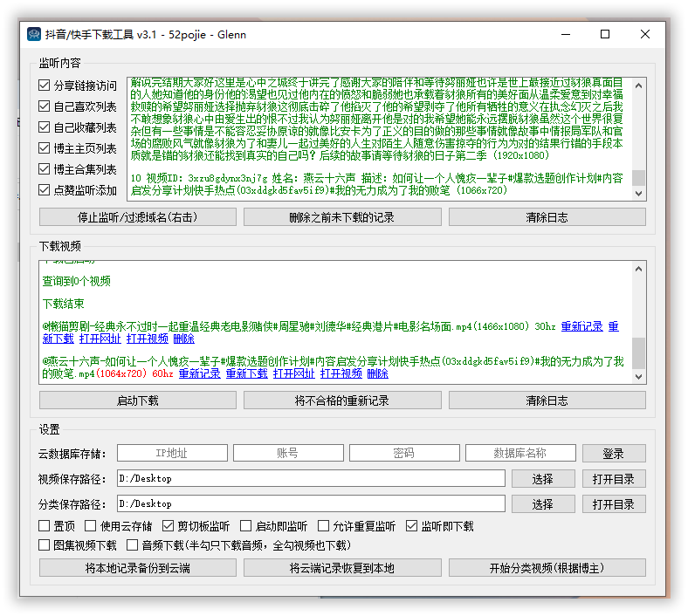The image size is (688, 616).
Task: Click 重新记录 link for 燕云十六声 video
Action: tap(200, 373)
